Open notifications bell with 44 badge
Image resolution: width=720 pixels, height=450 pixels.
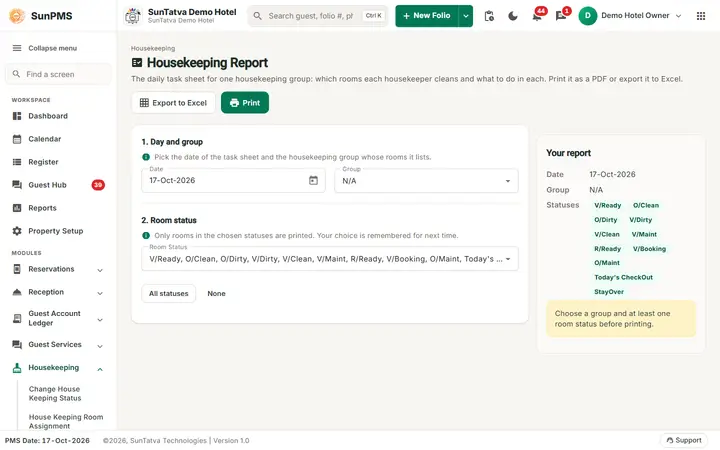coord(537,16)
